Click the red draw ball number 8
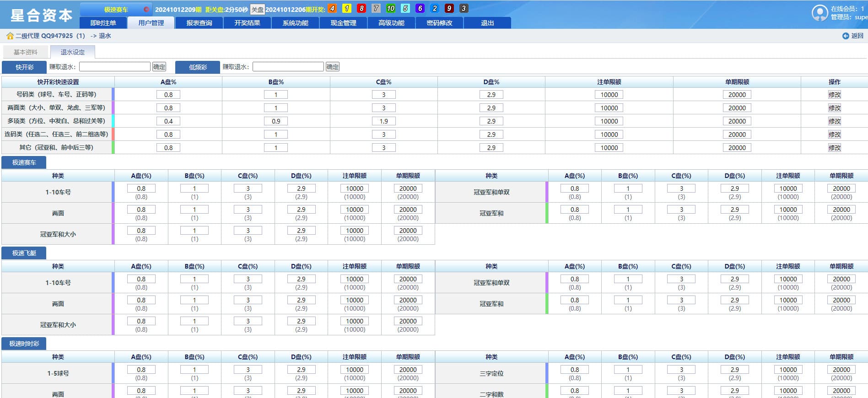868x398 pixels. (361, 9)
